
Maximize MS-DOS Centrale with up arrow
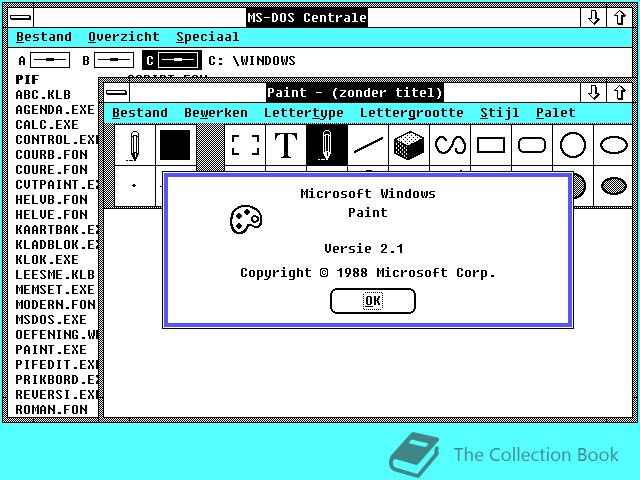tap(620, 18)
